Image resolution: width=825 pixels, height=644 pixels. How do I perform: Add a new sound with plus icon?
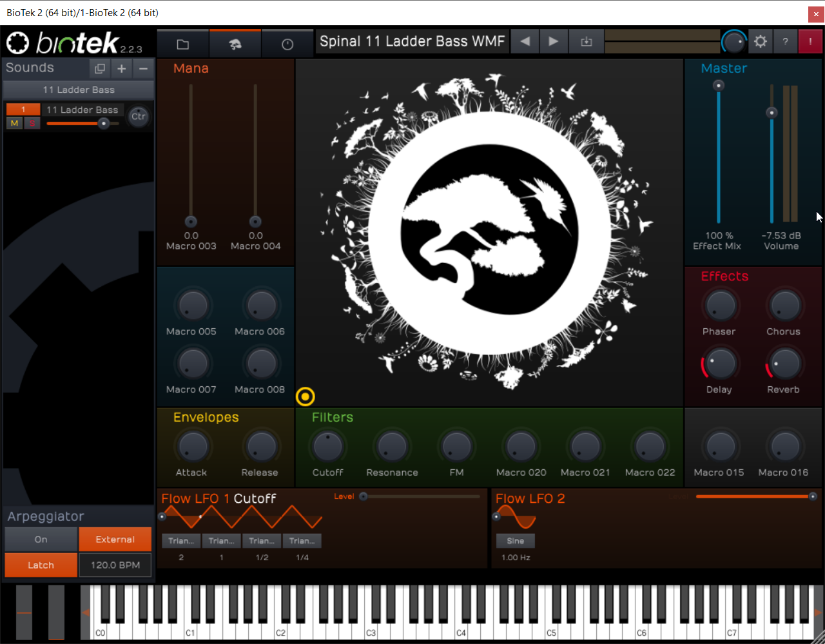coord(122,68)
